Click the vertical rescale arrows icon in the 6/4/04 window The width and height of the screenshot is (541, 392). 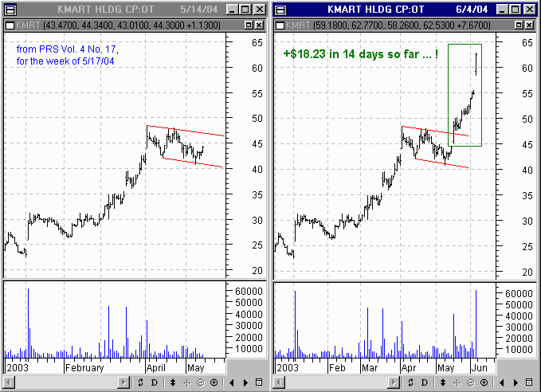coord(443,382)
